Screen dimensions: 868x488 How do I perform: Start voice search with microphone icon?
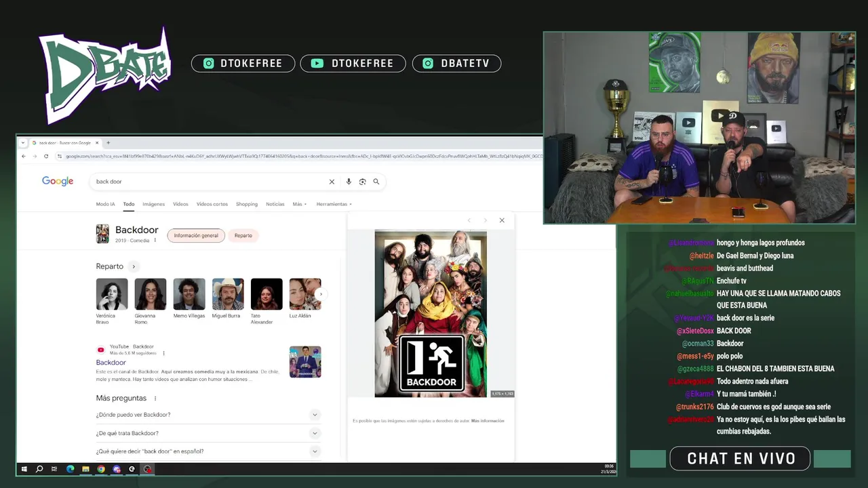coord(349,182)
